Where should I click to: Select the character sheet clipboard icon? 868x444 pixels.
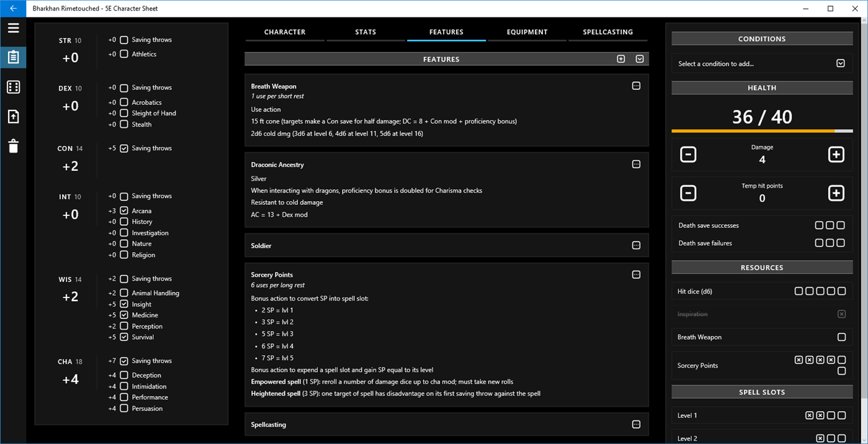[x=13, y=57]
